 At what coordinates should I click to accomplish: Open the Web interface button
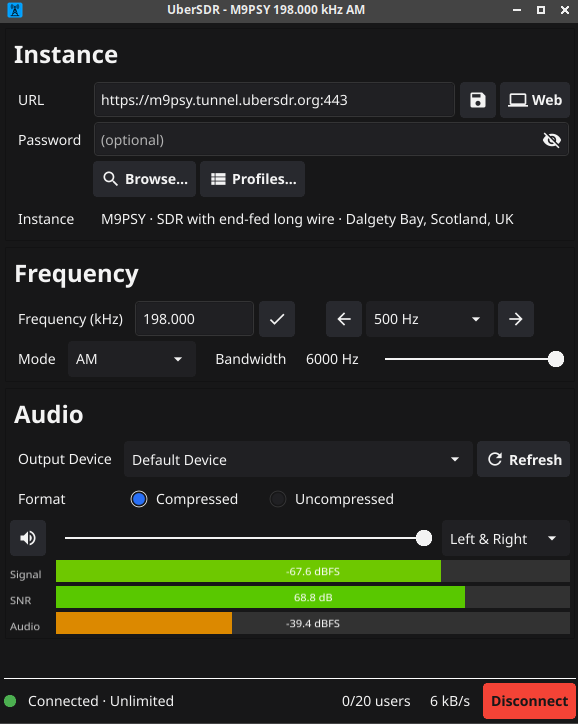[535, 100]
